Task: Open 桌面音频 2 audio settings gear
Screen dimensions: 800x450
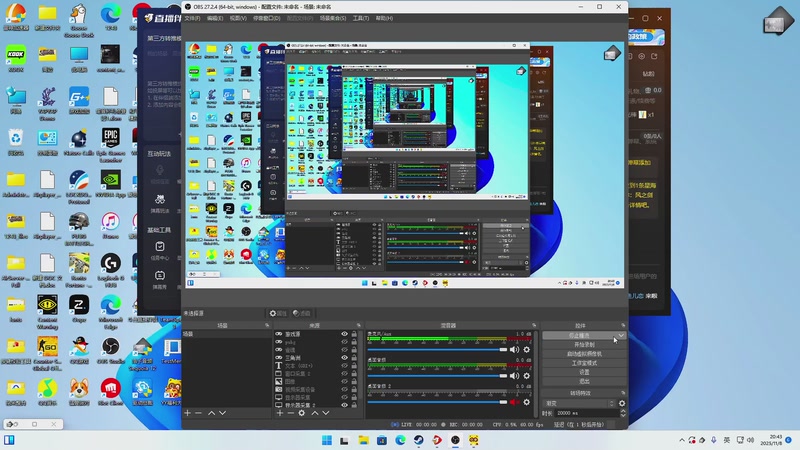Action: pos(527,402)
